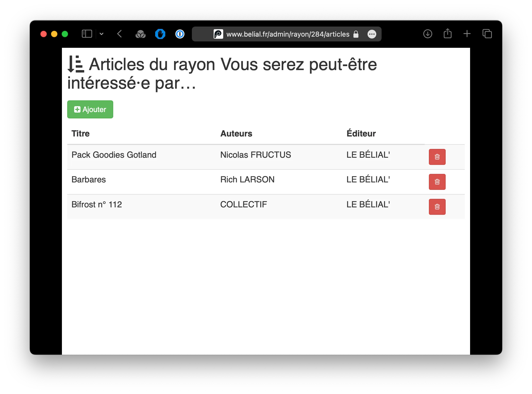Delete the "Barbares" article

coord(437,182)
